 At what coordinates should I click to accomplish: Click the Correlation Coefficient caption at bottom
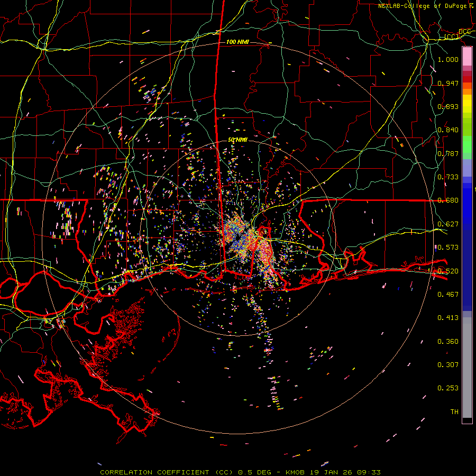tap(240, 472)
